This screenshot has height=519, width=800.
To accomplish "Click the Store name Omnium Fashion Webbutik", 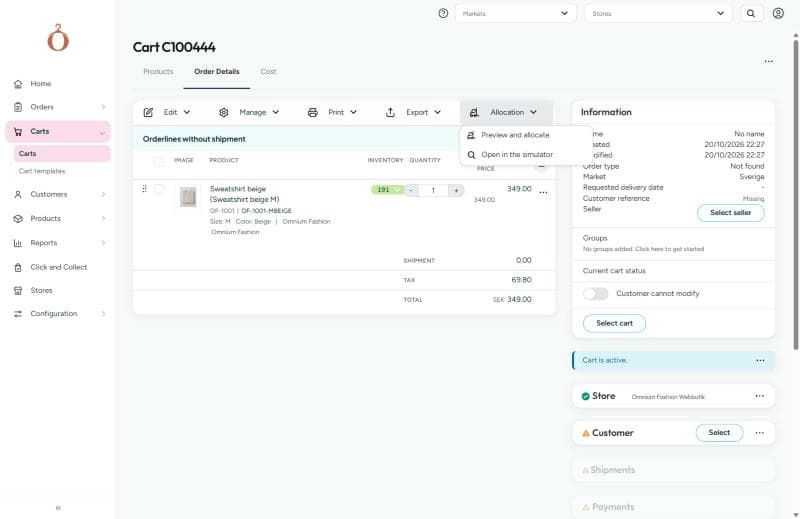I will point(668,397).
